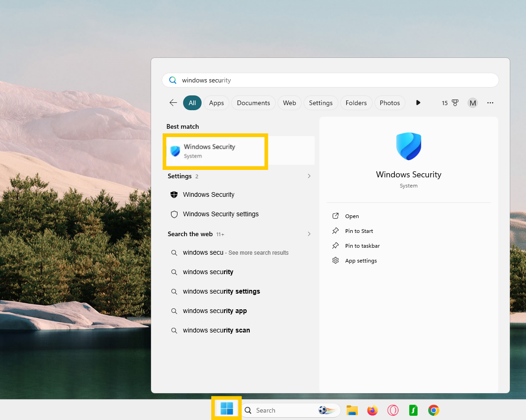Click Pin to taskbar
The width and height of the screenshot is (526, 420).
click(362, 246)
